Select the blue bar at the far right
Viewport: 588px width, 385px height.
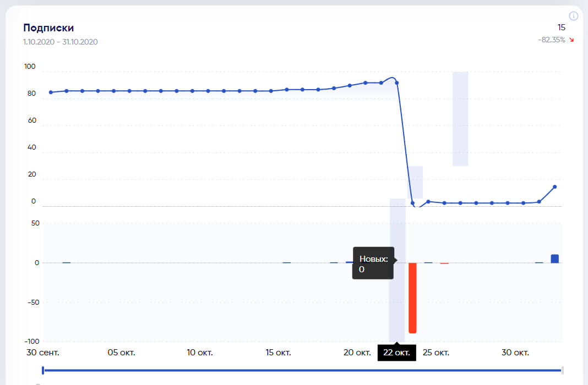554,258
